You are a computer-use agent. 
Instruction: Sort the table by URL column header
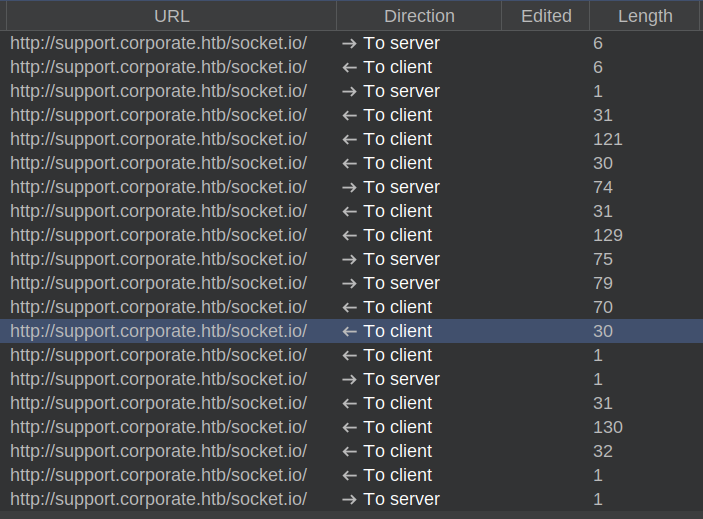coord(171,16)
